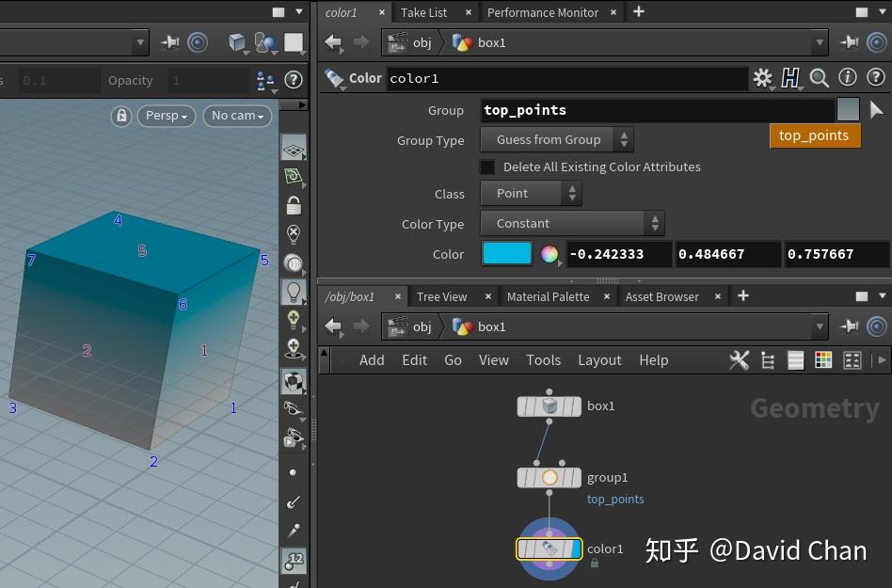The width and height of the screenshot is (892, 588).
Task: Open the Constant color type dropdown
Action: tap(572, 223)
